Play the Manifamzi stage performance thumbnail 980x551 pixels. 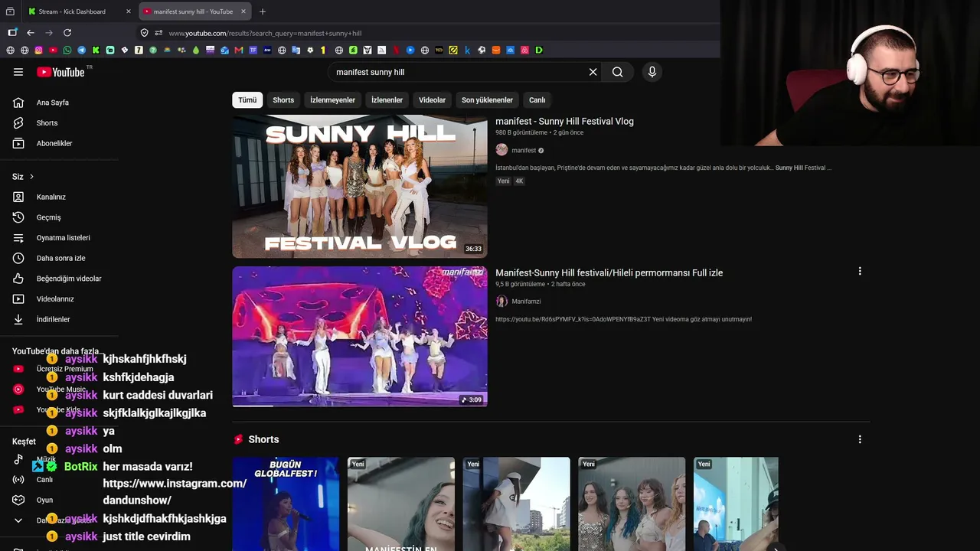point(360,336)
